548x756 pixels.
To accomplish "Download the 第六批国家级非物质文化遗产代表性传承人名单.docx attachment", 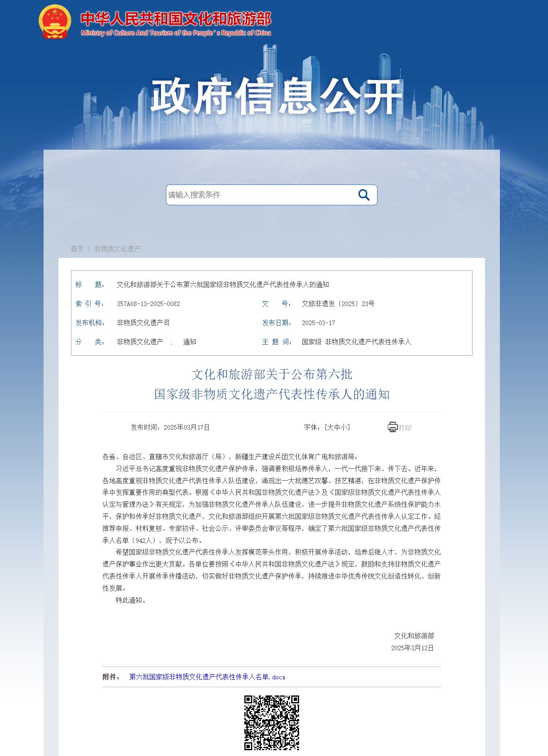I will click(x=207, y=677).
